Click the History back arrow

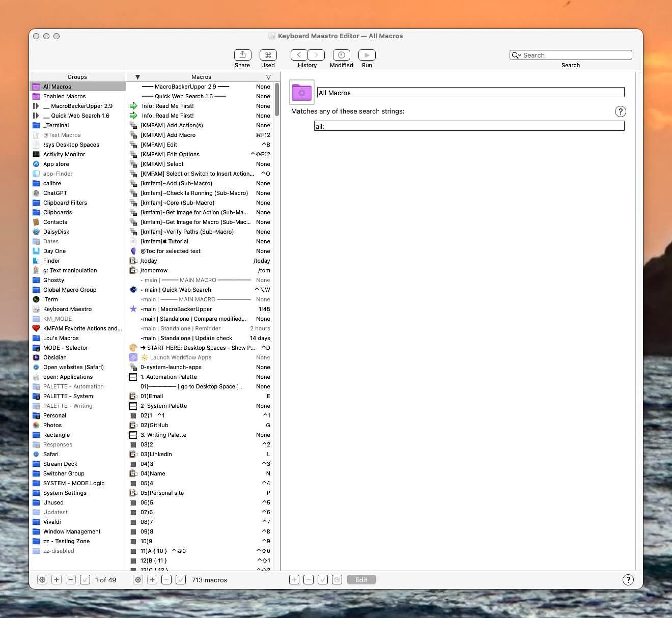pyautogui.click(x=299, y=55)
